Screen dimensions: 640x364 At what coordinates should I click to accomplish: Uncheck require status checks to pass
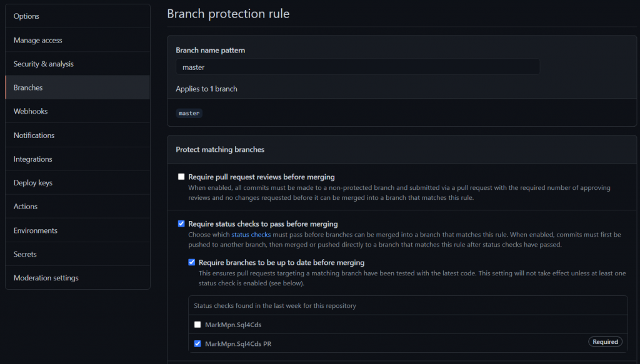click(x=181, y=224)
